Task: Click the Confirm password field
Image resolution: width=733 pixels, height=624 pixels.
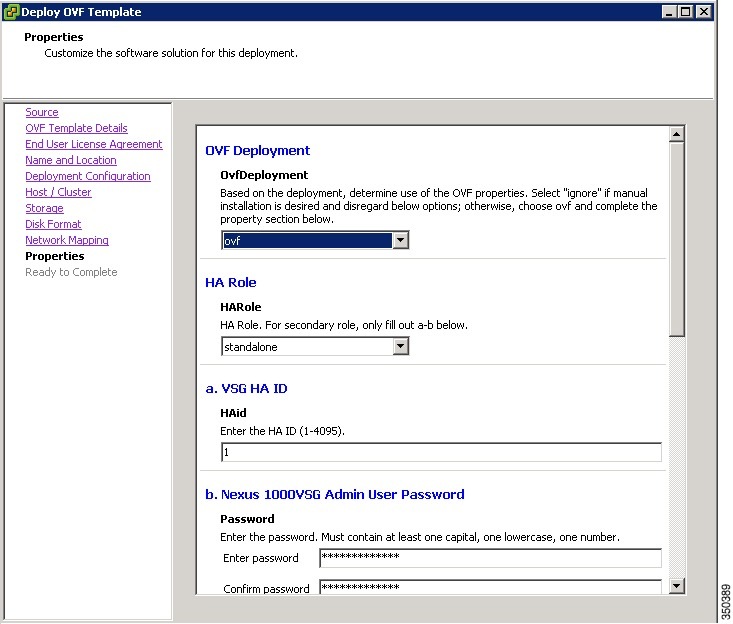Action: [x=490, y=588]
